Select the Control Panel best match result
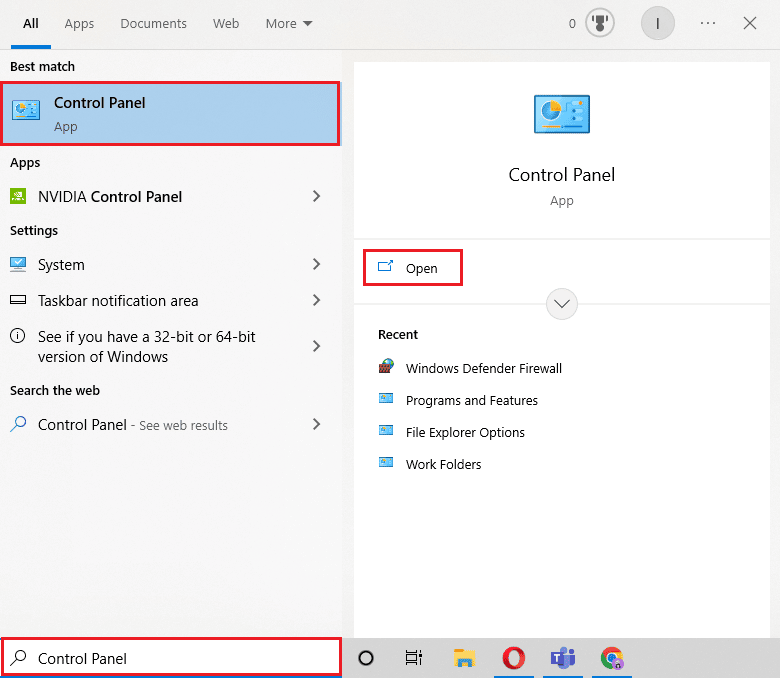 click(x=171, y=114)
